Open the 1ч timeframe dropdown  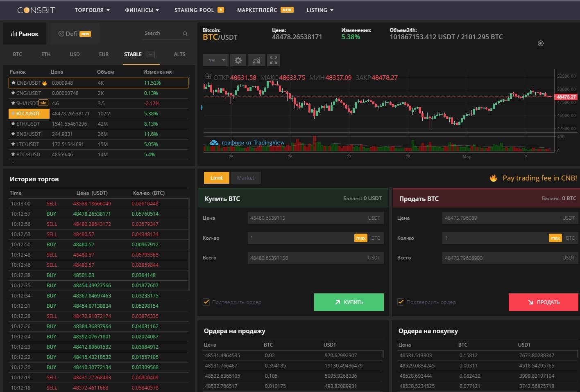216,60
